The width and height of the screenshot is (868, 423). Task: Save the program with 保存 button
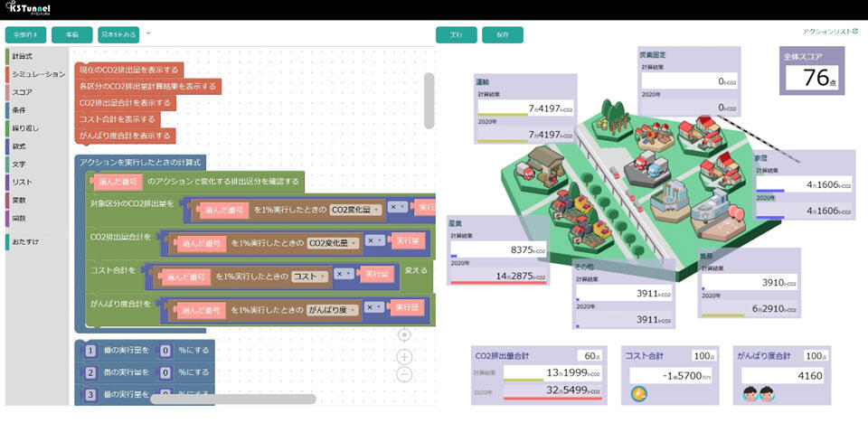pos(503,34)
